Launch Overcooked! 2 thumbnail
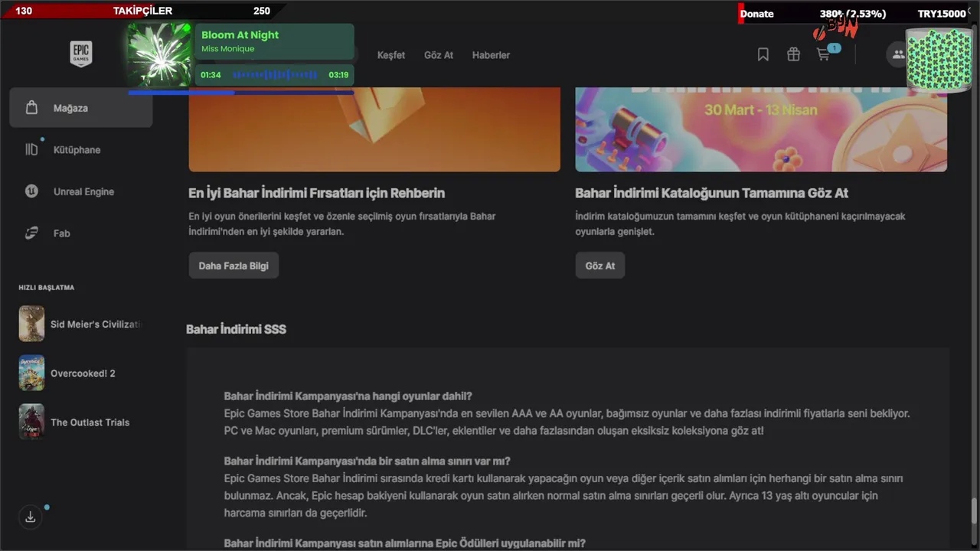980x551 pixels. (x=31, y=373)
